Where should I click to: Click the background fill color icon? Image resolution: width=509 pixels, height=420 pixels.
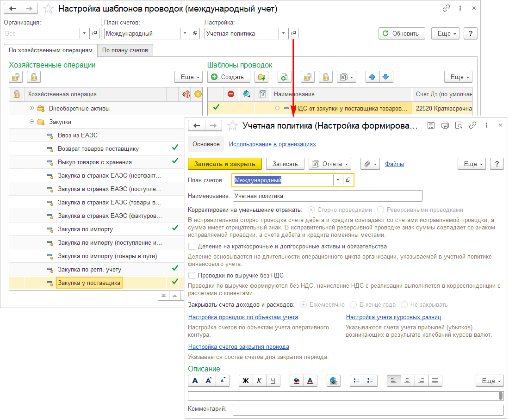[297, 381]
